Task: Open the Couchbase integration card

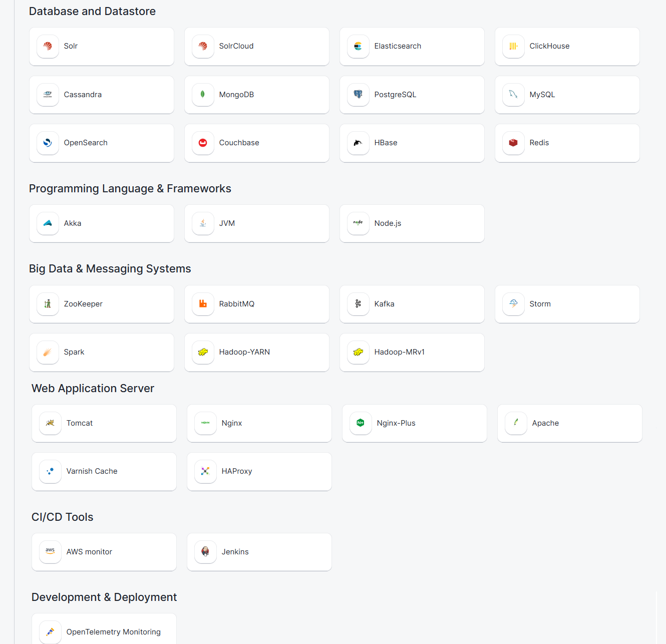Action: (x=256, y=143)
